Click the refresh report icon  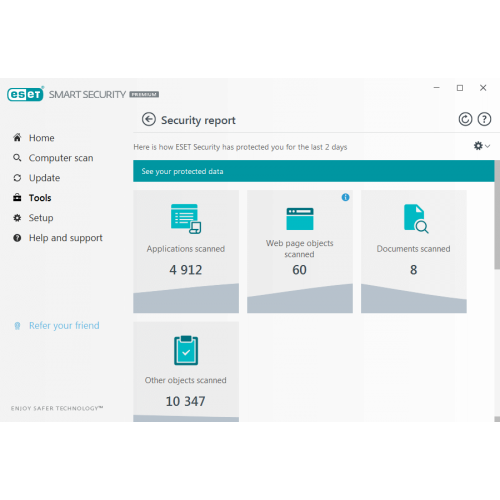pos(465,119)
